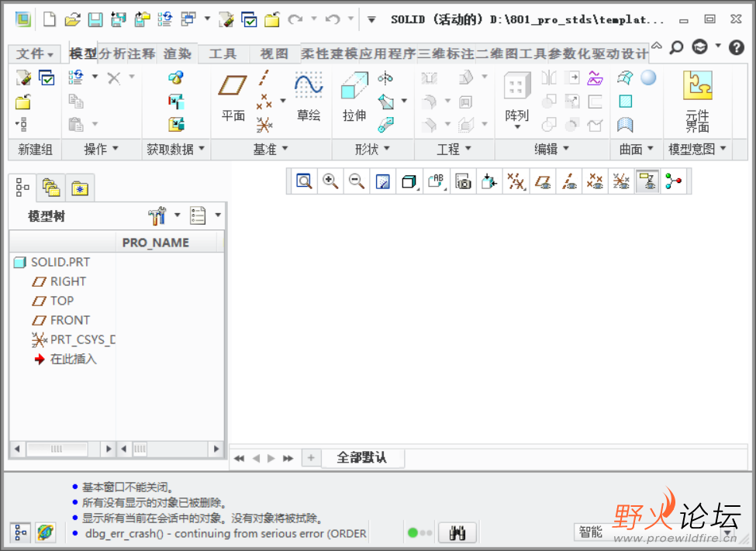This screenshot has height=551, width=756.
Task: Toggle datum plane display in view toolbar
Action: coord(543,181)
